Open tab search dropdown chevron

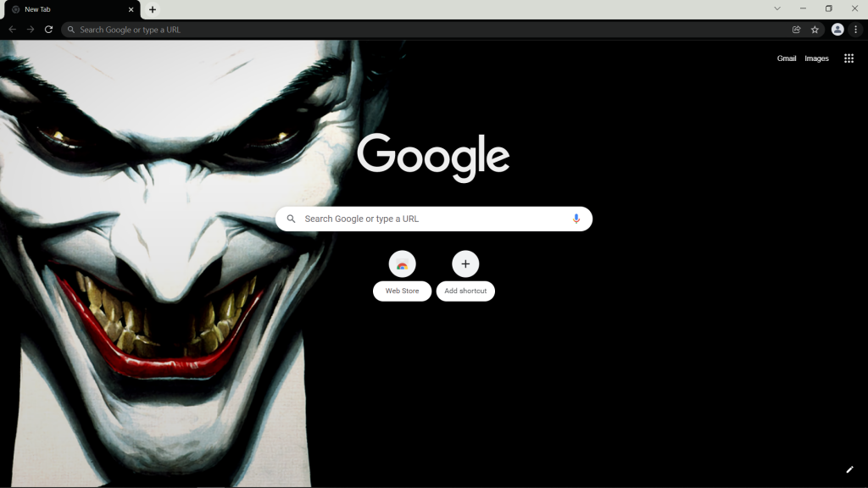[x=777, y=8]
